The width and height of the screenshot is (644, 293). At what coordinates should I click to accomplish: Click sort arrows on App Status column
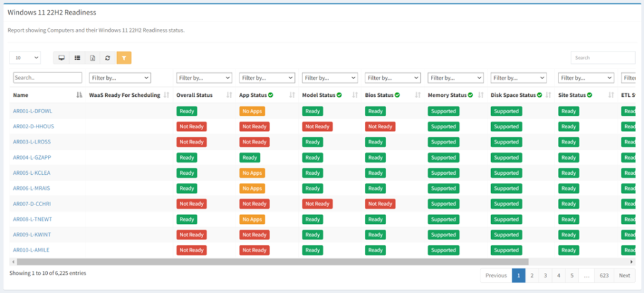coord(292,95)
